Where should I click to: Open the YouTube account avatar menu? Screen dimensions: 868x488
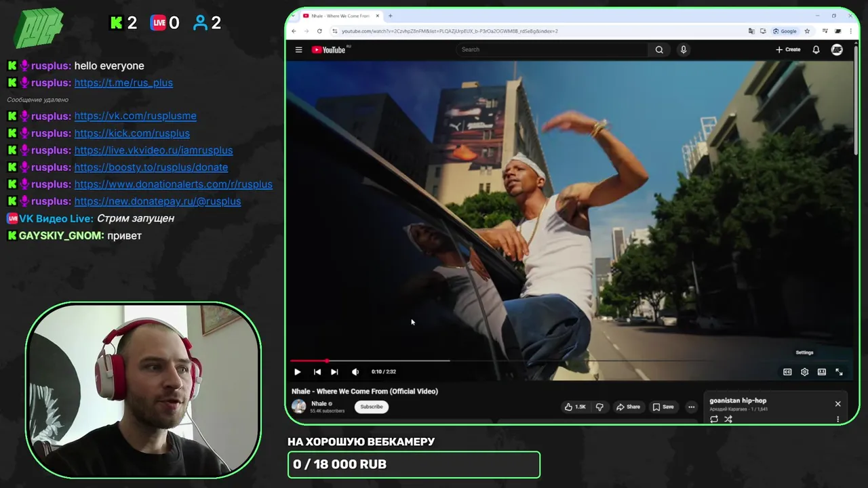coord(837,49)
